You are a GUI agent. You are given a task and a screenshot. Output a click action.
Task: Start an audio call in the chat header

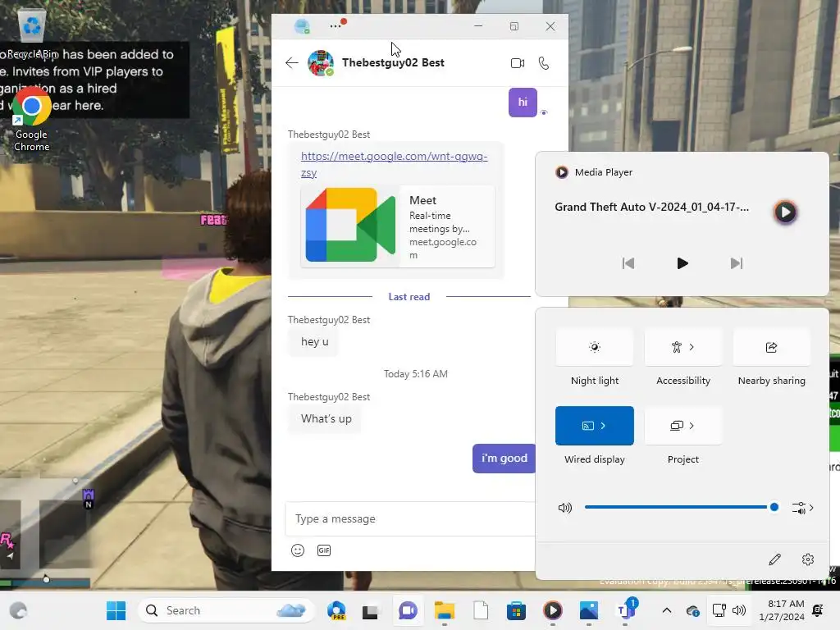click(x=544, y=63)
